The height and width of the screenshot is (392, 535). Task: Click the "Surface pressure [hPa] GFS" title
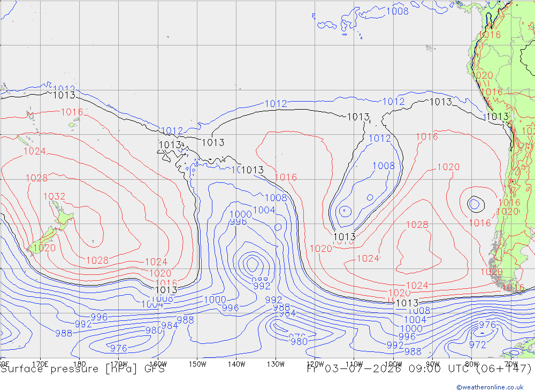click(x=82, y=369)
